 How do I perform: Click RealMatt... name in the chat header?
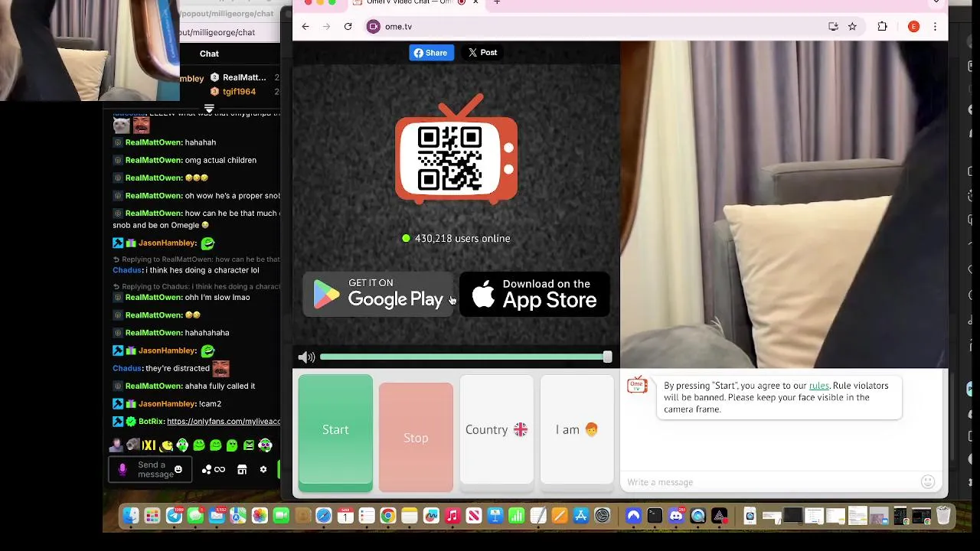point(244,77)
